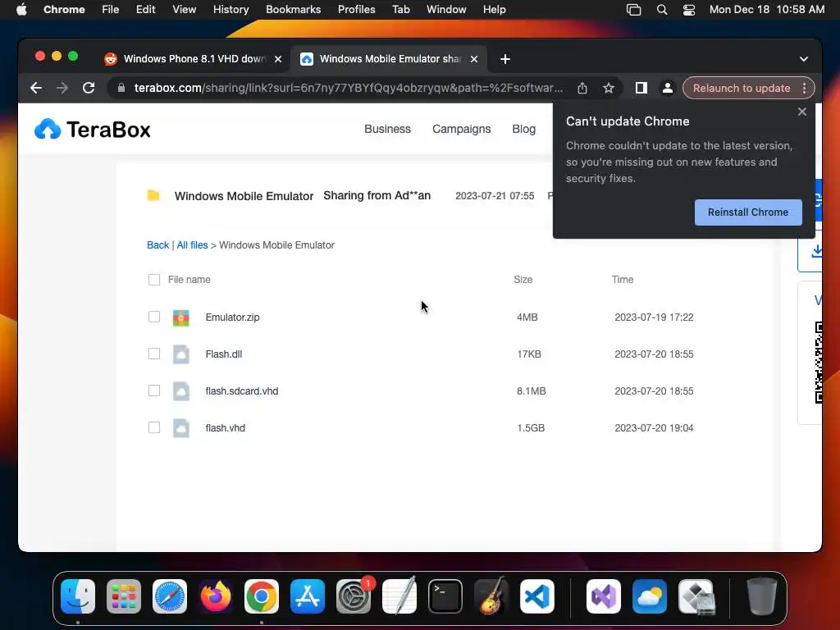Open Visual Studio Code from the Dock

click(536, 596)
